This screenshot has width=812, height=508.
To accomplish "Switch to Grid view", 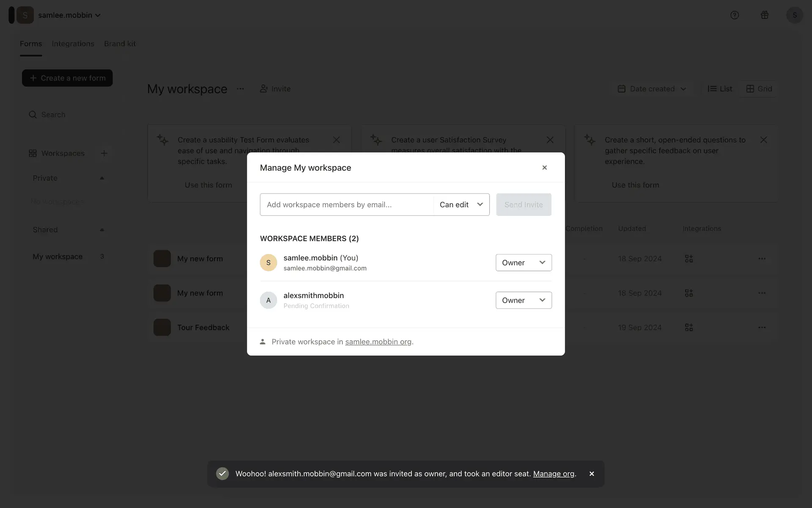I will 759,89.
